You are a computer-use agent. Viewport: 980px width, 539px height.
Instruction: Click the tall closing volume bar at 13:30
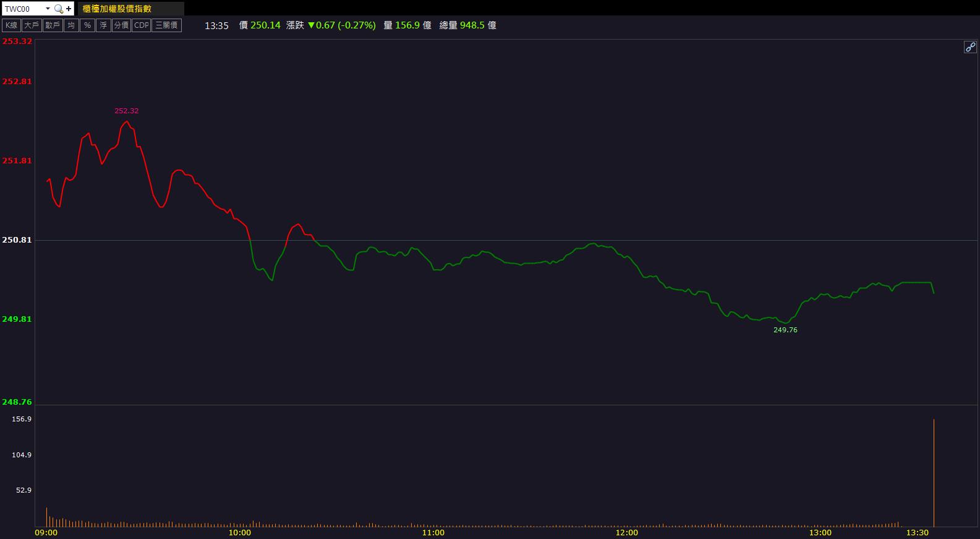click(x=934, y=473)
